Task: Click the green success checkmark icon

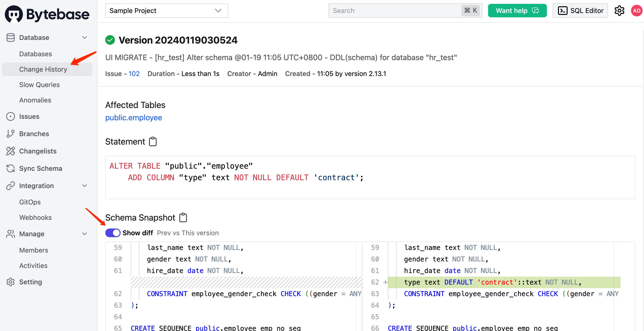Action: coord(110,40)
